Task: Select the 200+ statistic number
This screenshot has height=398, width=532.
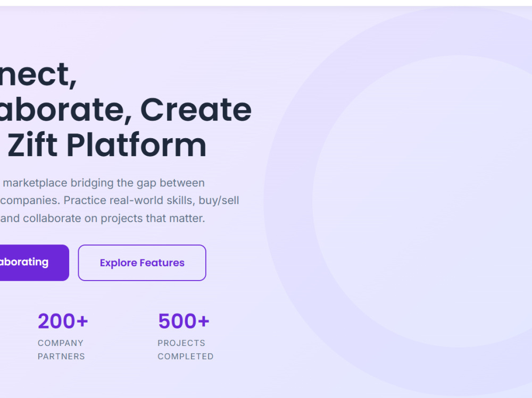Action: (x=63, y=321)
